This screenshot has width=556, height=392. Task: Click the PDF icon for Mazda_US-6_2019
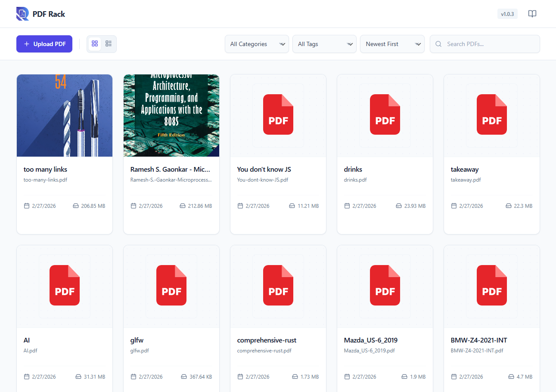(385, 285)
